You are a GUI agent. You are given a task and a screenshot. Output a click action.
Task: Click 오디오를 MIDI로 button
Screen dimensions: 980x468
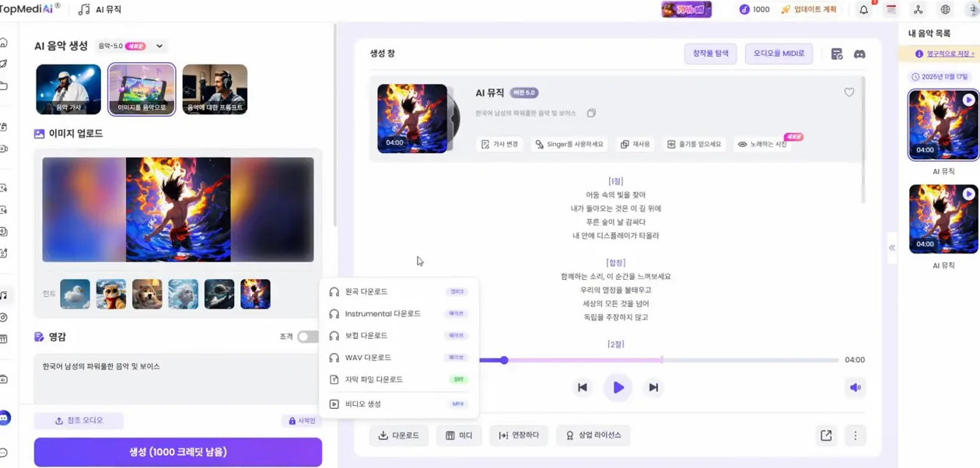pos(779,54)
